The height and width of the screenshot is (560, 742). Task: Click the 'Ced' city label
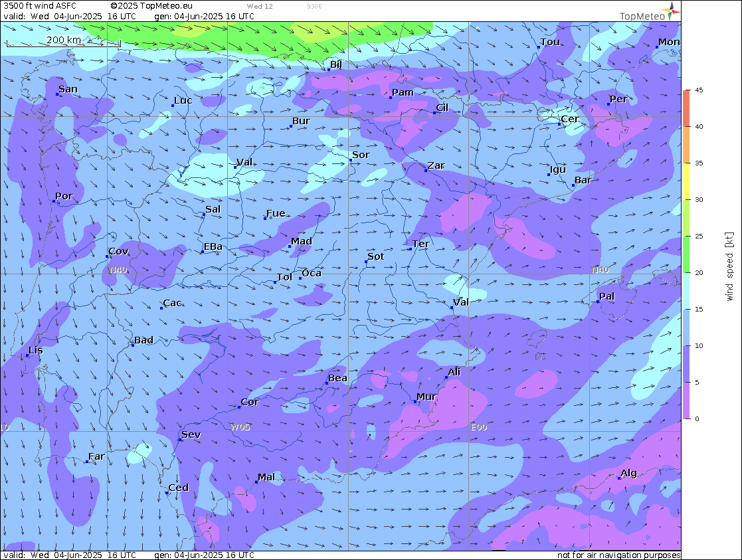(x=179, y=488)
